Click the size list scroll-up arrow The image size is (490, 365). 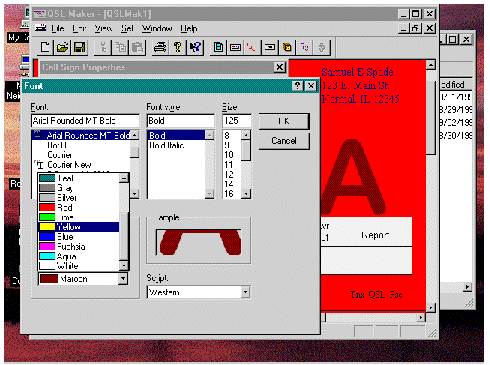246,135
